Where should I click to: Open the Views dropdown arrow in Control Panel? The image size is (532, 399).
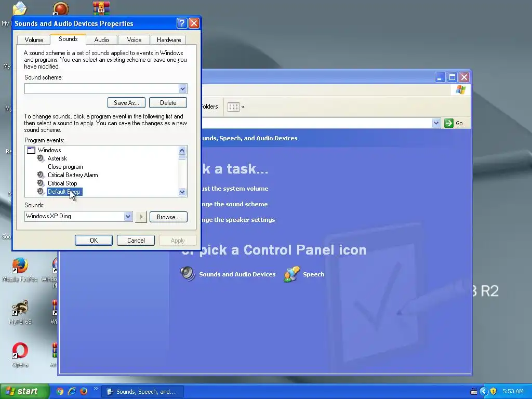tap(243, 107)
